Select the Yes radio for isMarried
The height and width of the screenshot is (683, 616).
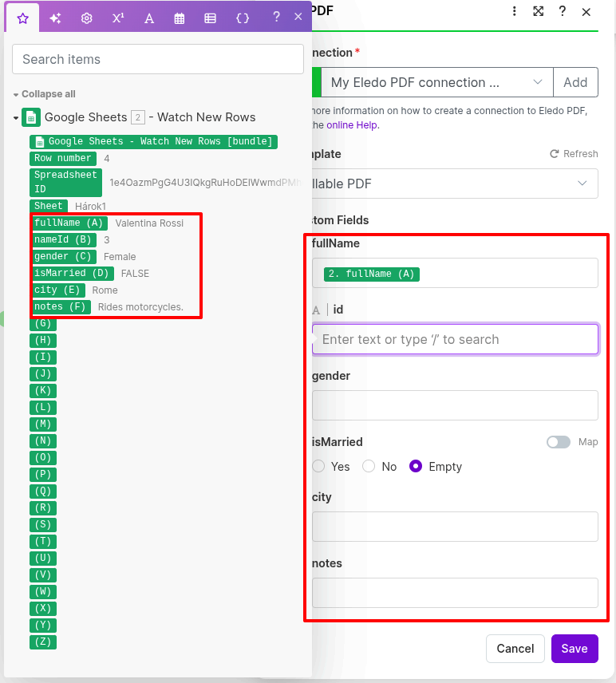(x=318, y=466)
